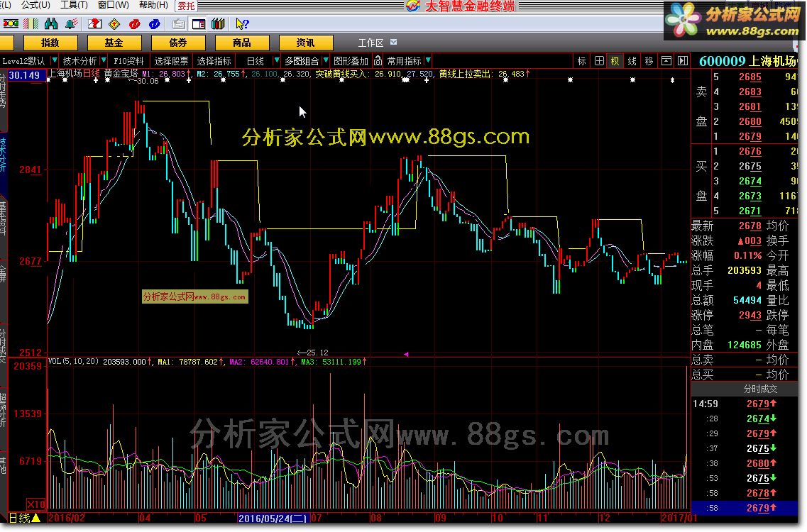Viewport: 807px width, 532px height.
Task: Toggle the window layout panel icon
Action: click(x=199, y=23)
